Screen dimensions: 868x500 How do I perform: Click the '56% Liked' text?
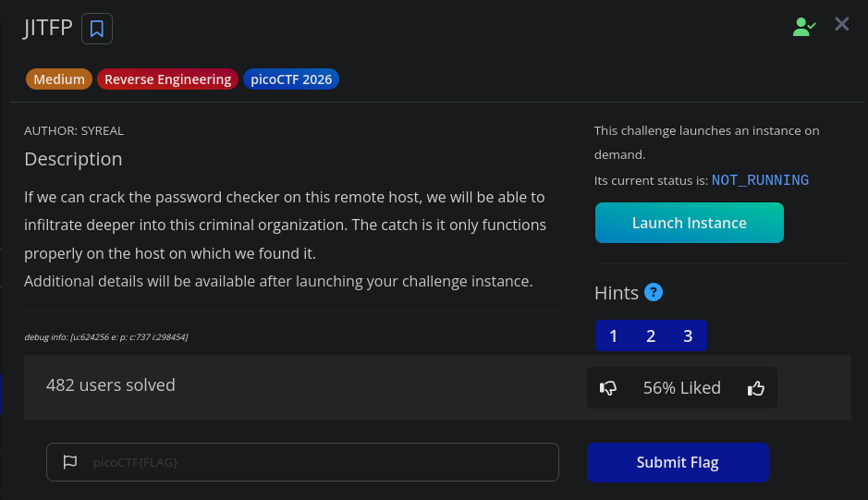[682, 387]
